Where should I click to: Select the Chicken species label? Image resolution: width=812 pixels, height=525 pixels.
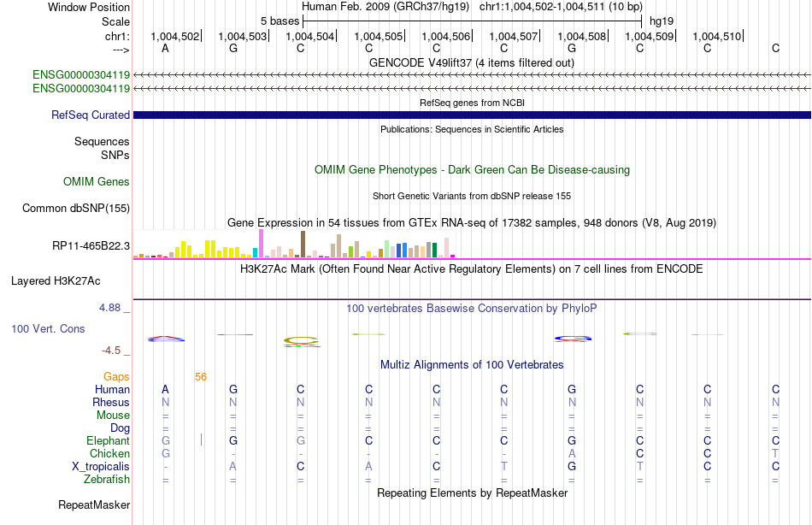point(109,453)
